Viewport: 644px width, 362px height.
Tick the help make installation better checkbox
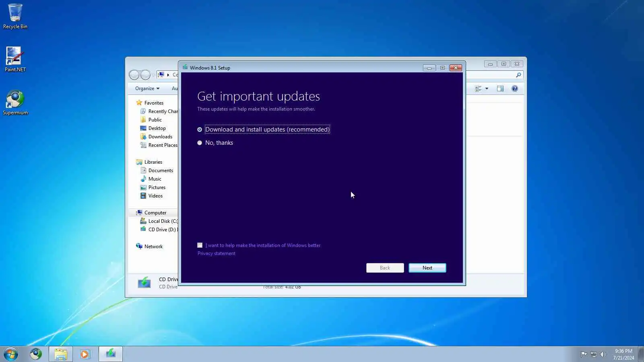[200, 245]
